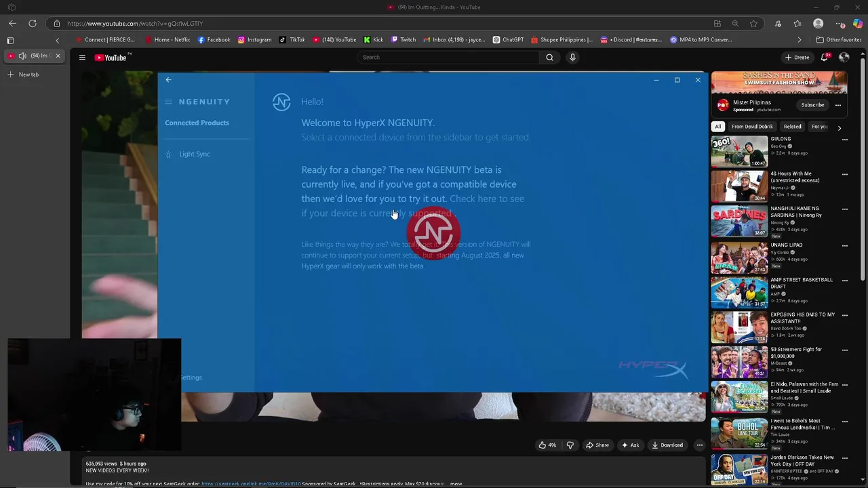This screenshot has height=488, width=868.
Task: Open YouTube account avatar menu
Action: [x=844, y=58]
